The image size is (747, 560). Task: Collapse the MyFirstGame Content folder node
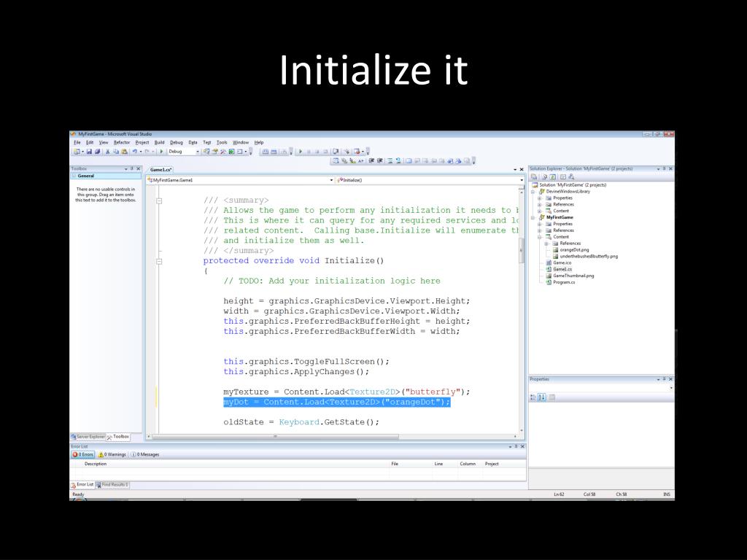pyautogui.click(x=539, y=237)
